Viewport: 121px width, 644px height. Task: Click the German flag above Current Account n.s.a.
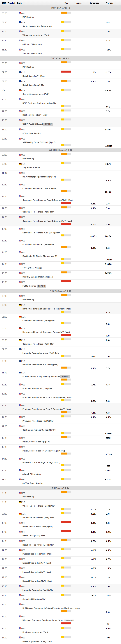(x=20, y=91)
